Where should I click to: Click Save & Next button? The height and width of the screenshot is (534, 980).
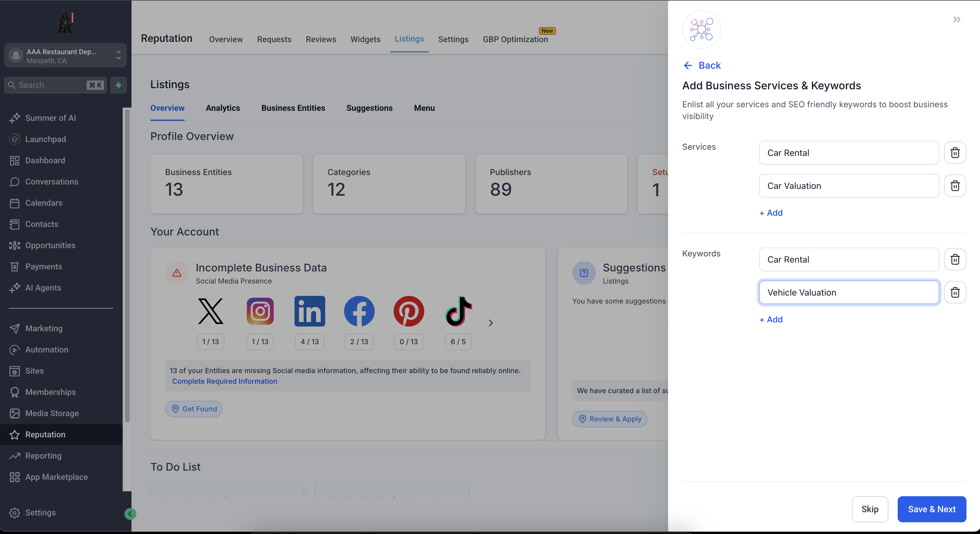pyautogui.click(x=931, y=509)
